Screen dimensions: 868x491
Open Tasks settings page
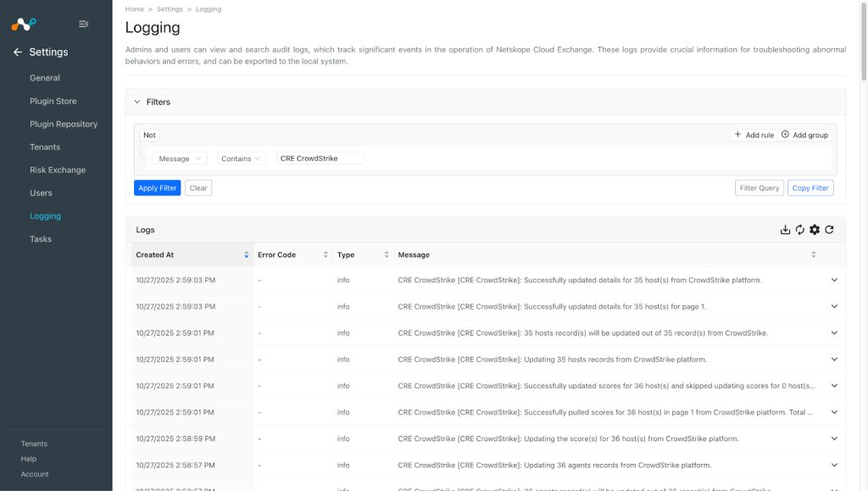click(x=41, y=239)
